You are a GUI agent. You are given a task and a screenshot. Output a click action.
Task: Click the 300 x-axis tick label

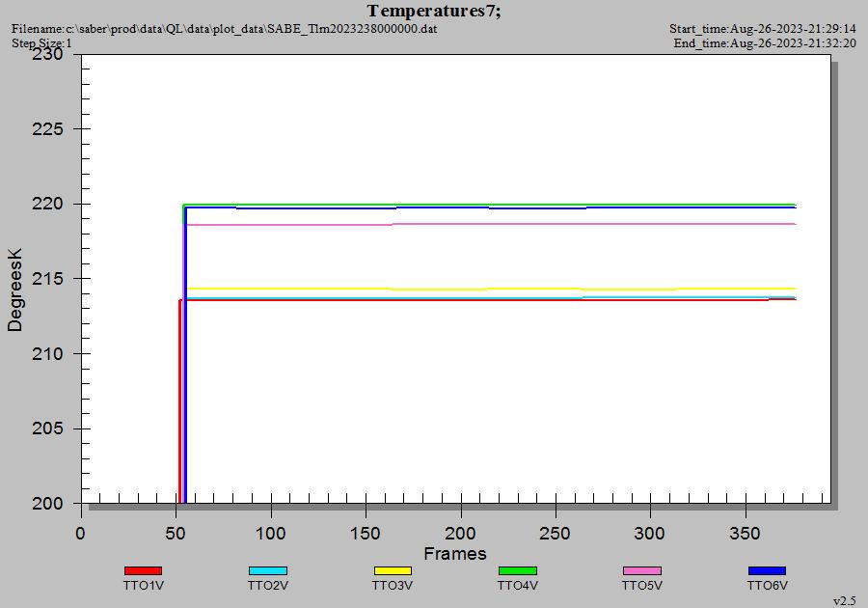pos(649,534)
